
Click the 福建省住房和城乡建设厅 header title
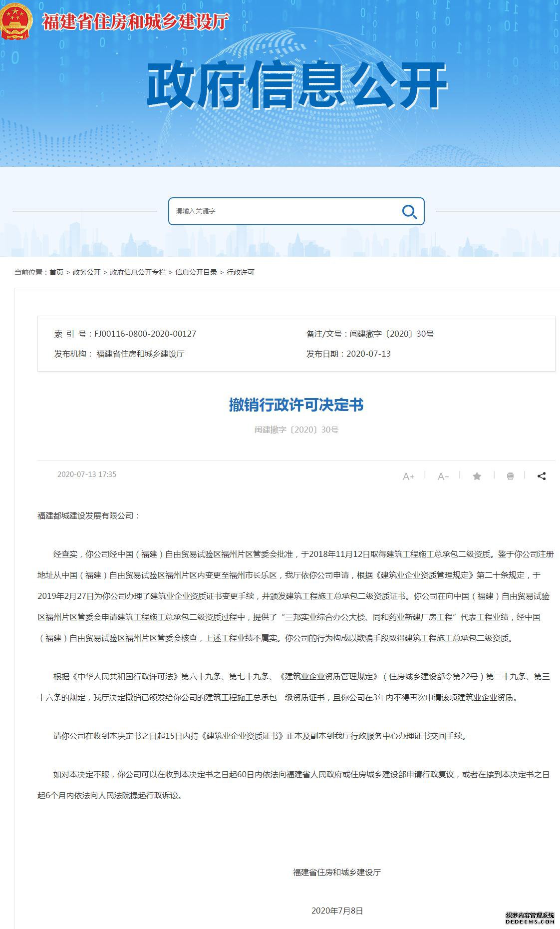pyautogui.click(x=136, y=22)
